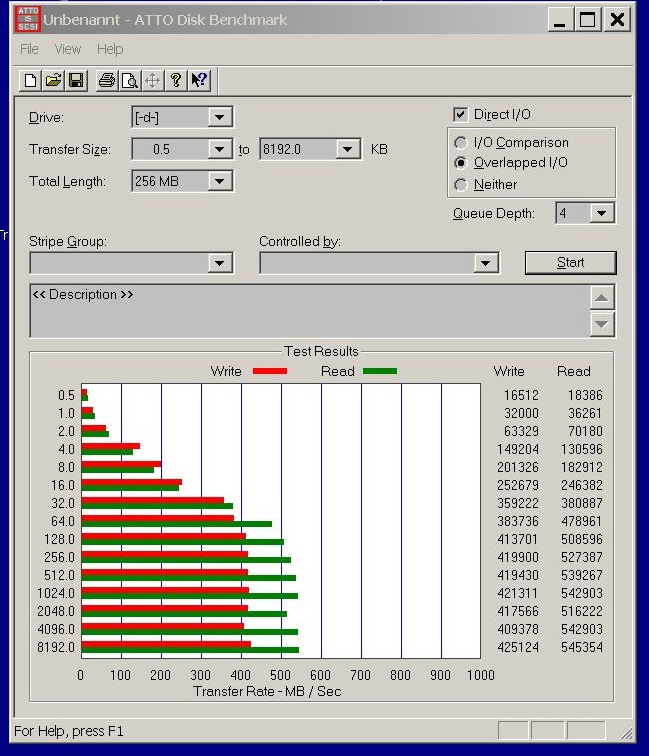Click inside the Description text box

[310, 311]
